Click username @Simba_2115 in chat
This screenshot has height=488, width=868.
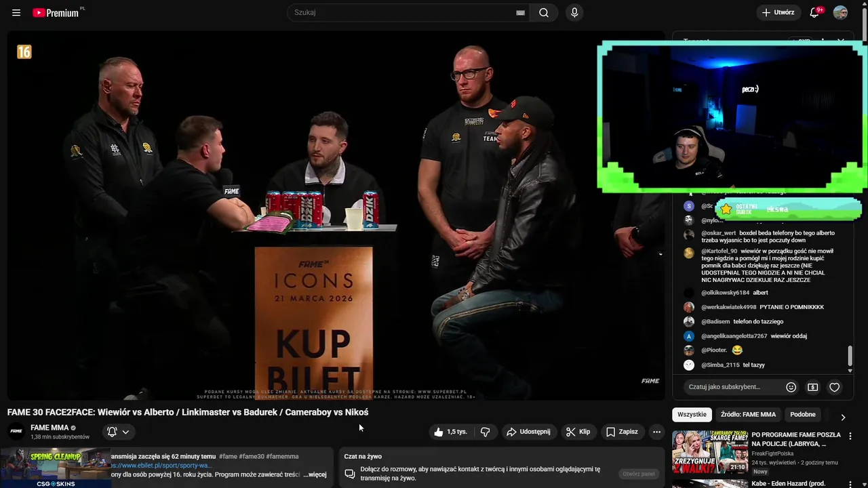pyautogui.click(x=720, y=365)
